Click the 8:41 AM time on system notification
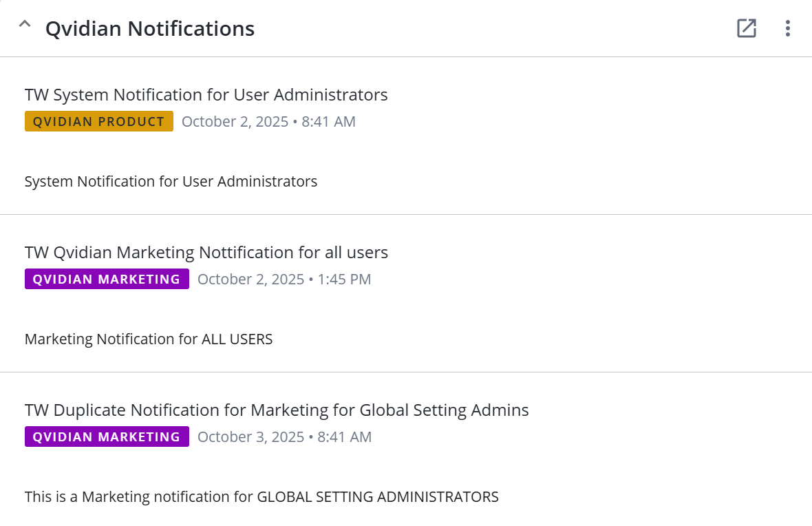The width and height of the screenshot is (812, 526). (329, 122)
